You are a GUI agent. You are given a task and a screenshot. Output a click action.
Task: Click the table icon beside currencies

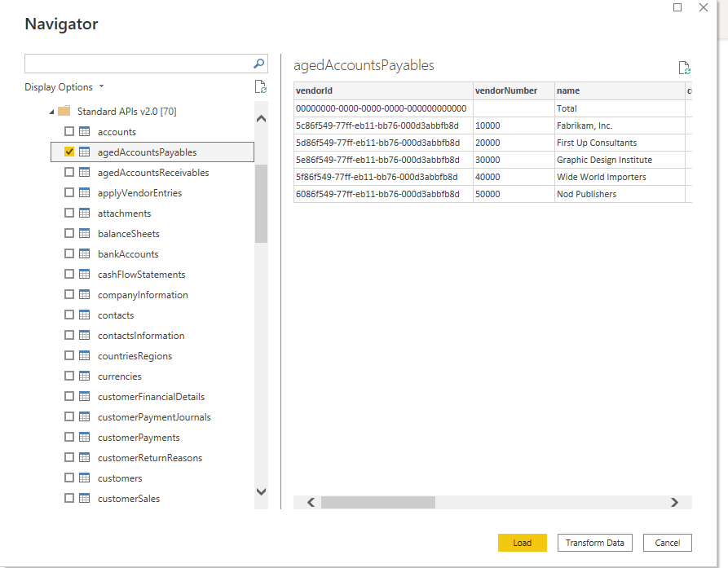[x=85, y=376]
